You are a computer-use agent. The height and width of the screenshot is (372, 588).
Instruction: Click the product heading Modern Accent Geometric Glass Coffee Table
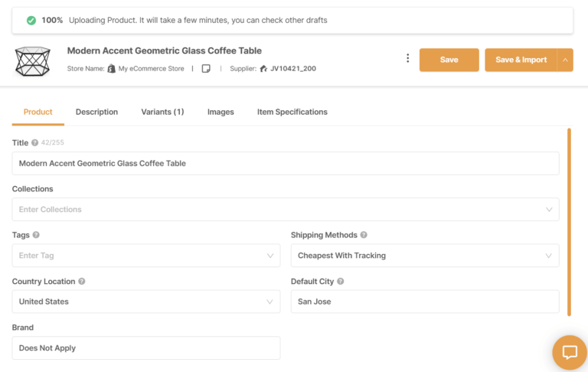click(x=165, y=51)
